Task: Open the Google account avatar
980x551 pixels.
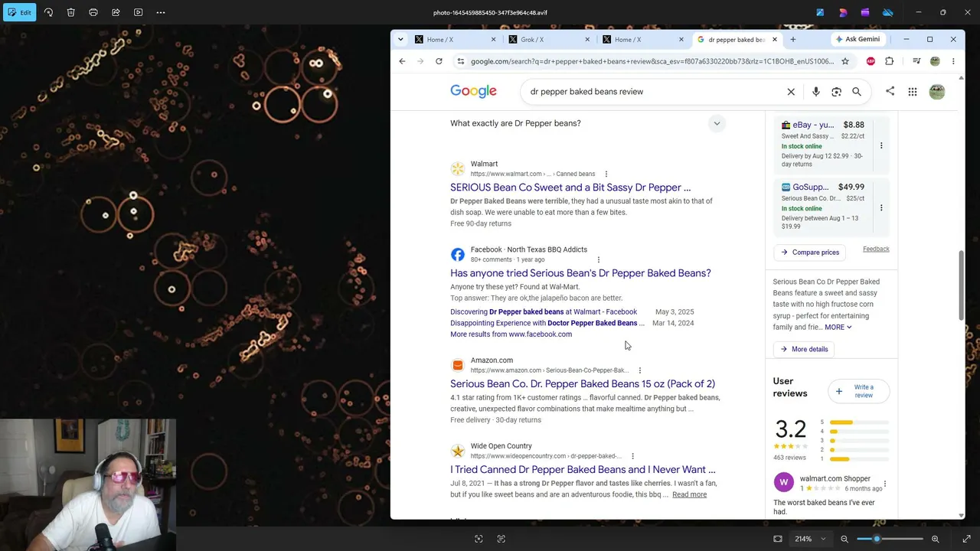Action: click(x=937, y=92)
